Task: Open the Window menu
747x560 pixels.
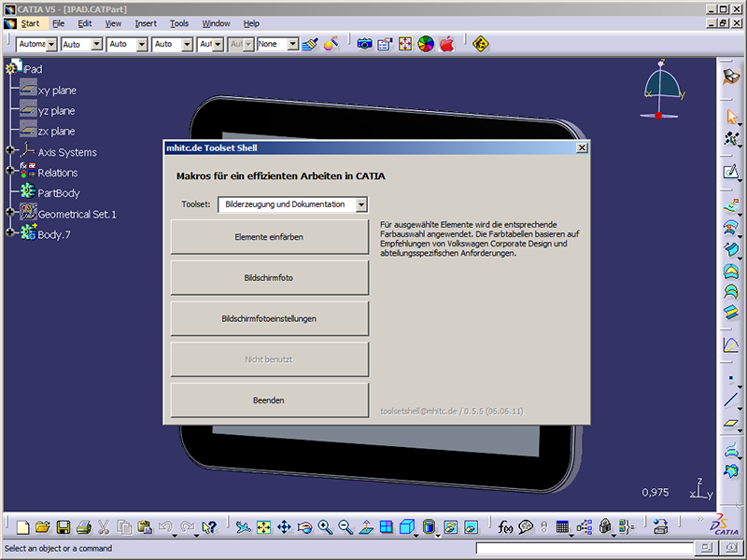Action: [216, 23]
